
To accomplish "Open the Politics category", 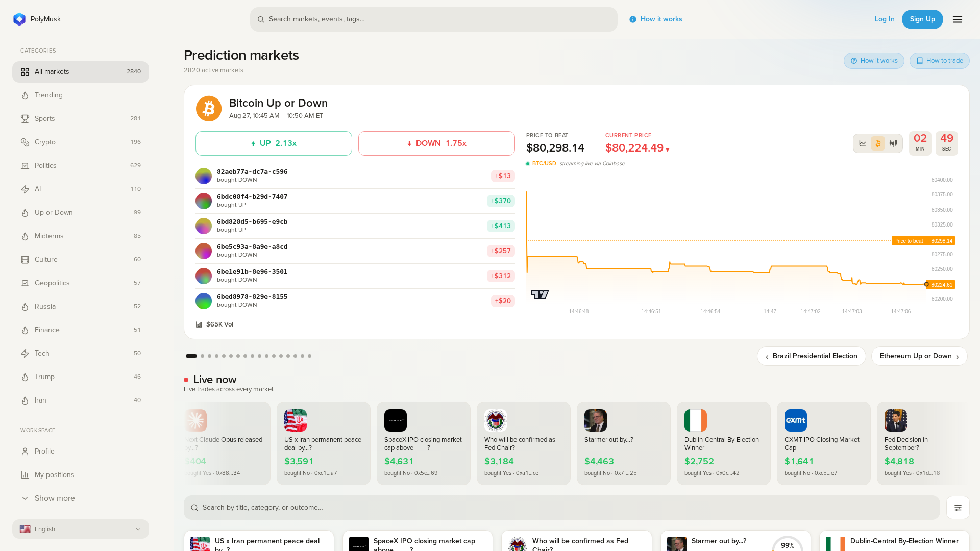I will pos(81,166).
